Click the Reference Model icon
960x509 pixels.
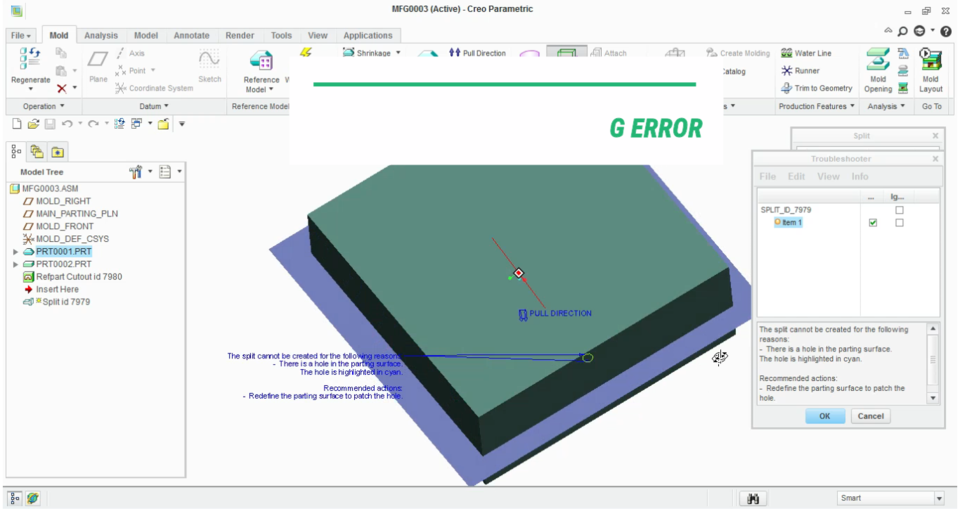coord(261,61)
